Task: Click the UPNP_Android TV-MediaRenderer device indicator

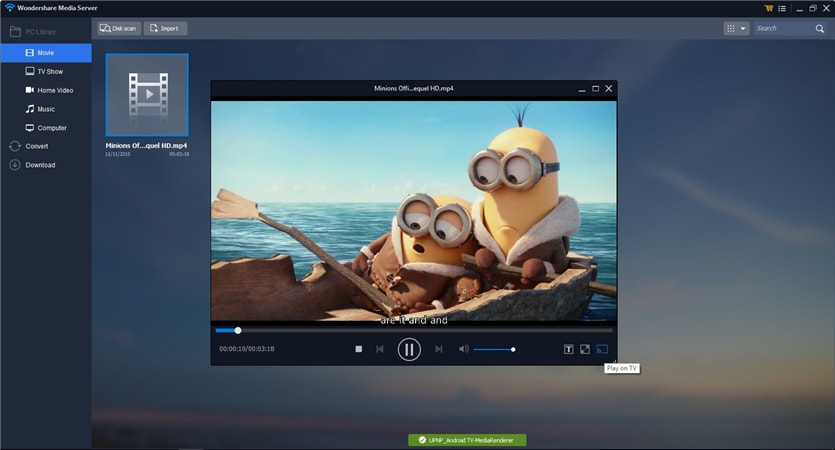Action: point(467,440)
